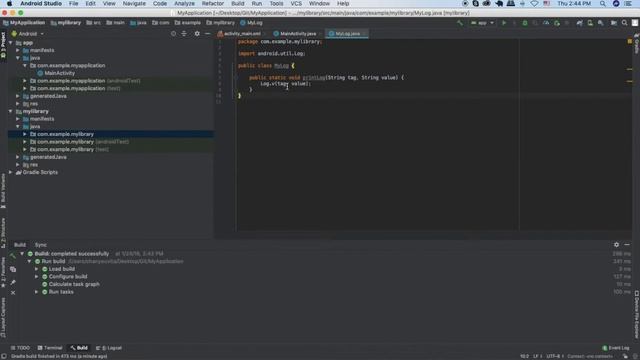Expand com.example.myapplication (androidTest) package
640x360 pixels.
[25, 81]
